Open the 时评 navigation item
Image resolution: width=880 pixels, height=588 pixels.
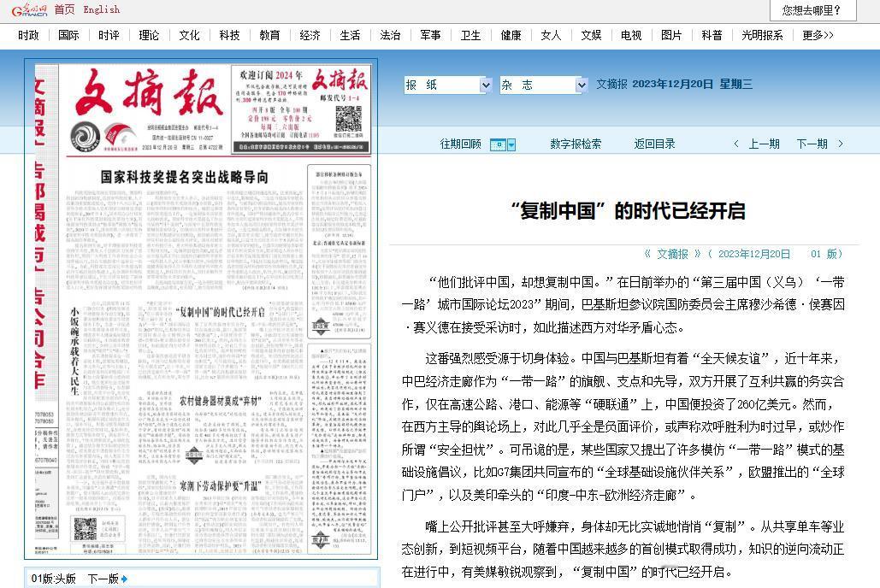tap(109, 35)
